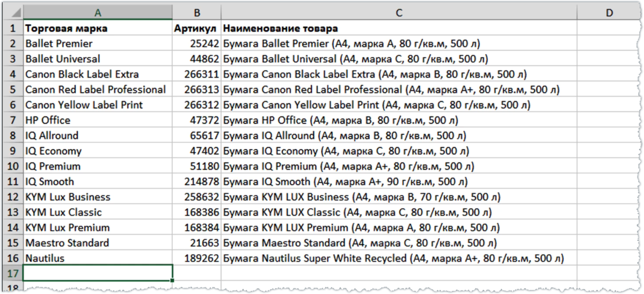Select column B header
This screenshot has width=644, height=294.
click(x=197, y=12)
